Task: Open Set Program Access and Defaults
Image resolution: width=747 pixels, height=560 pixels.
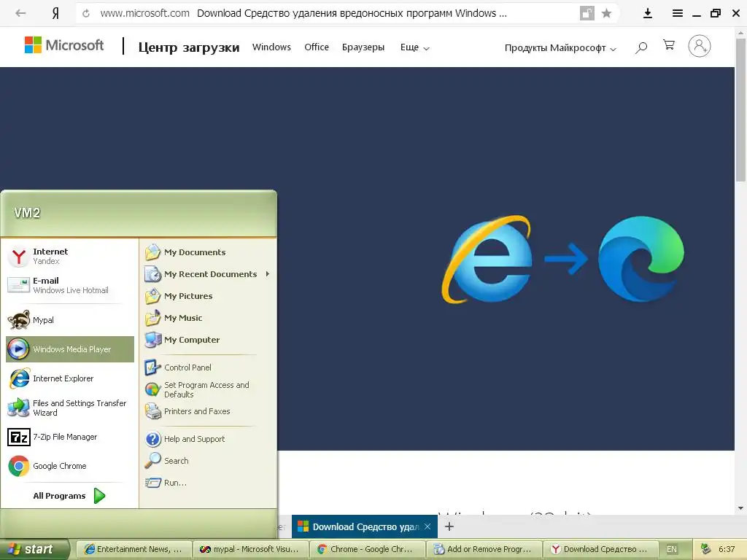Action: click(x=208, y=389)
